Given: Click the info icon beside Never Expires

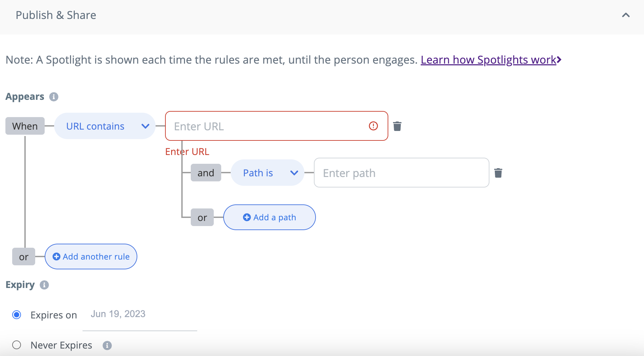Looking at the screenshot, I should pos(107,346).
